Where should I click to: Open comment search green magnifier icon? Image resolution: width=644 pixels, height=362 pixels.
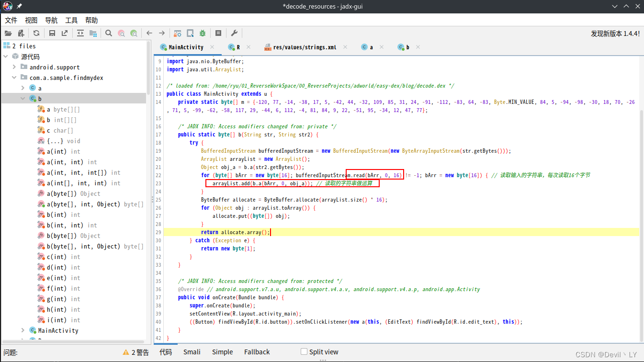tap(134, 33)
